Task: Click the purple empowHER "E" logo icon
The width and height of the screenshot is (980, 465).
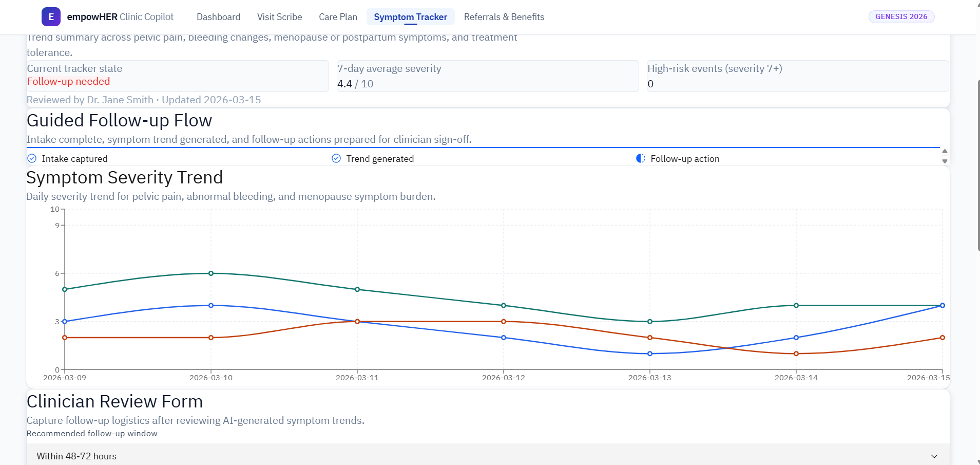Action: [x=51, y=17]
